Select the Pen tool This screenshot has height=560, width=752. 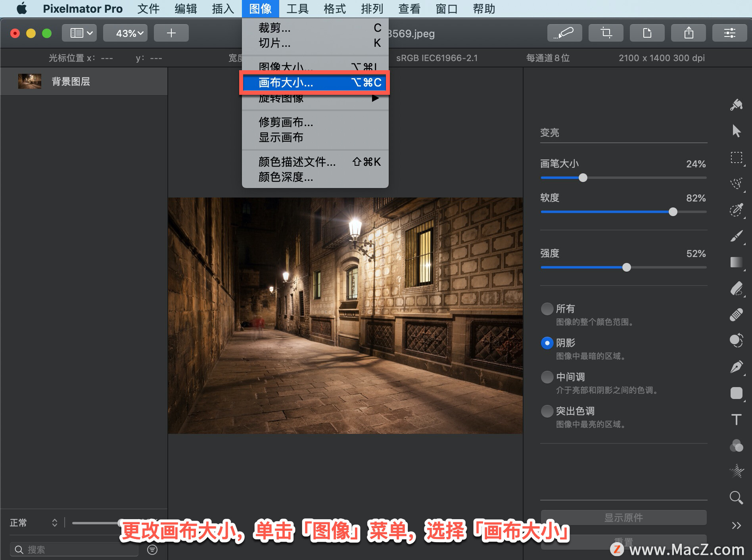[737, 367]
